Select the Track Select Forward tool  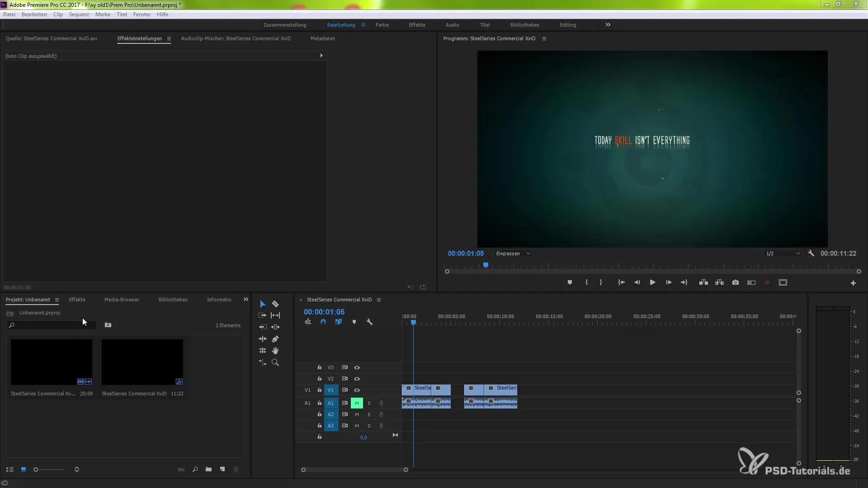(263, 315)
